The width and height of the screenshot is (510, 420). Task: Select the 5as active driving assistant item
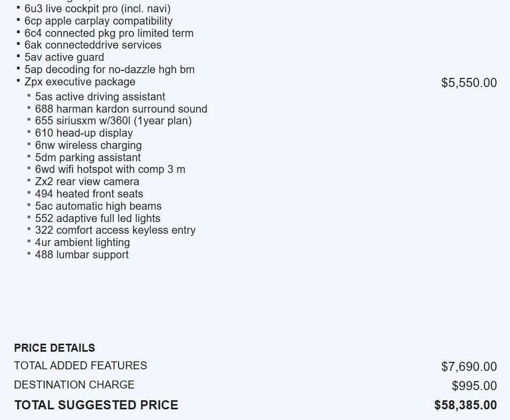coord(100,97)
